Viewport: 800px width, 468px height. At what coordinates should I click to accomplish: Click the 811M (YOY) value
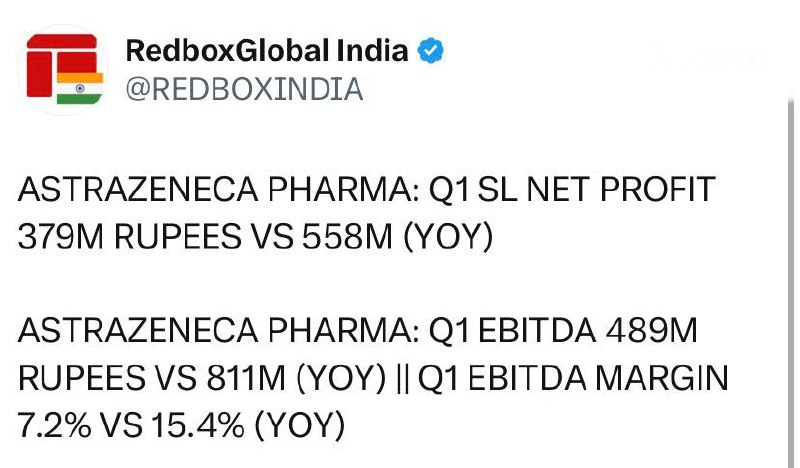click(x=296, y=378)
